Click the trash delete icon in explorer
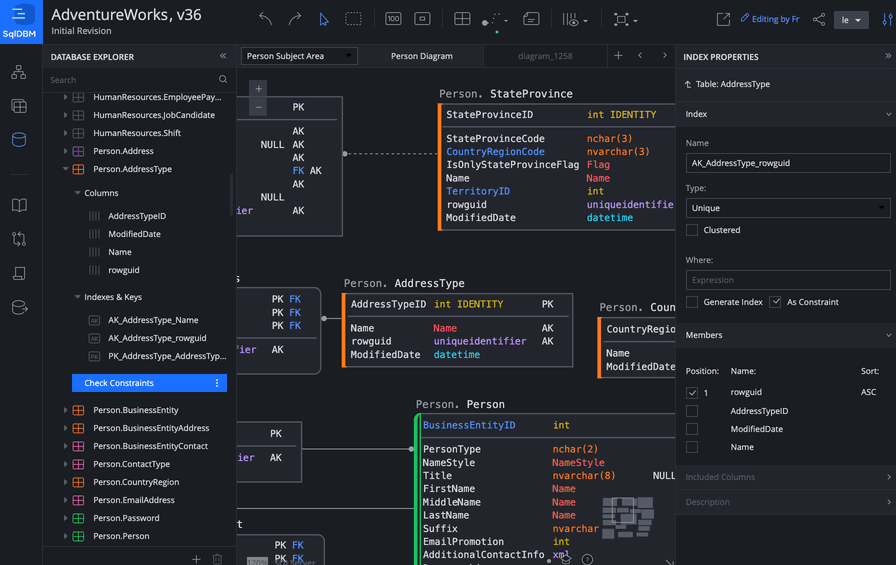 coord(217,559)
